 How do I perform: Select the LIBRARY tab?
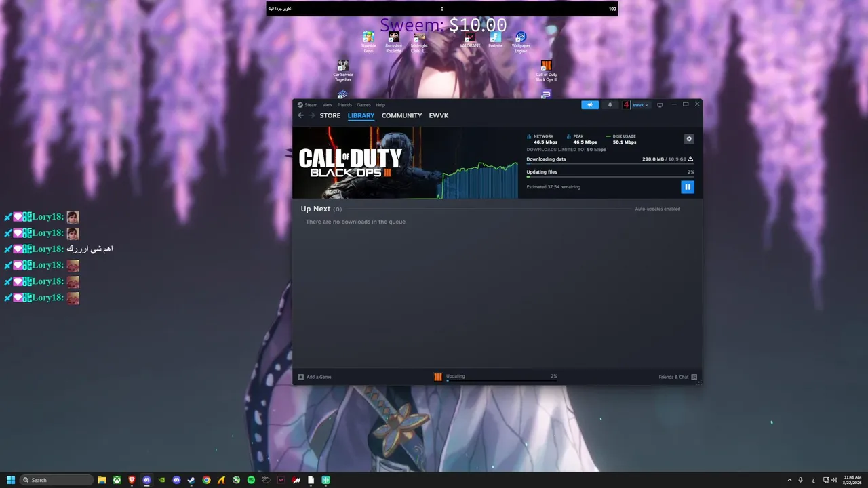pyautogui.click(x=361, y=115)
